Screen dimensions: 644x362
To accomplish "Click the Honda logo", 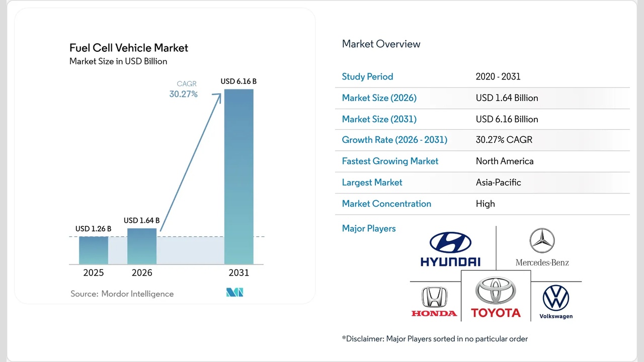I will pyautogui.click(x=434, y=298).
